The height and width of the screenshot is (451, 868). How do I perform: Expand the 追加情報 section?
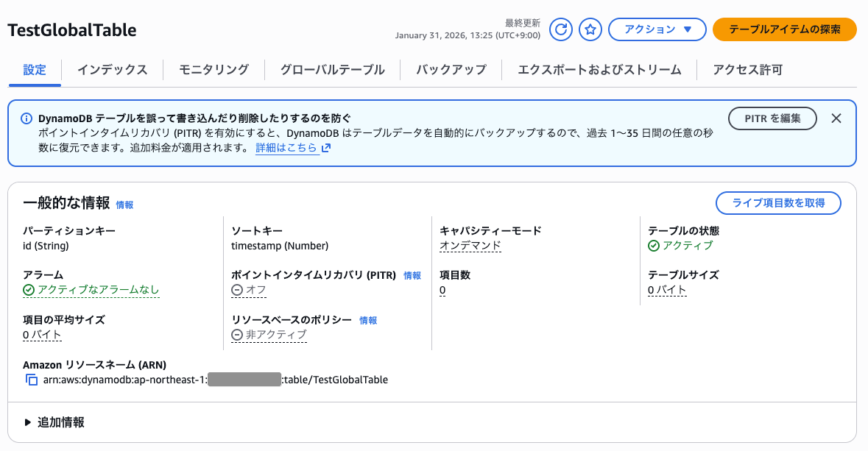pyautogui.click(x=61, y=422)
